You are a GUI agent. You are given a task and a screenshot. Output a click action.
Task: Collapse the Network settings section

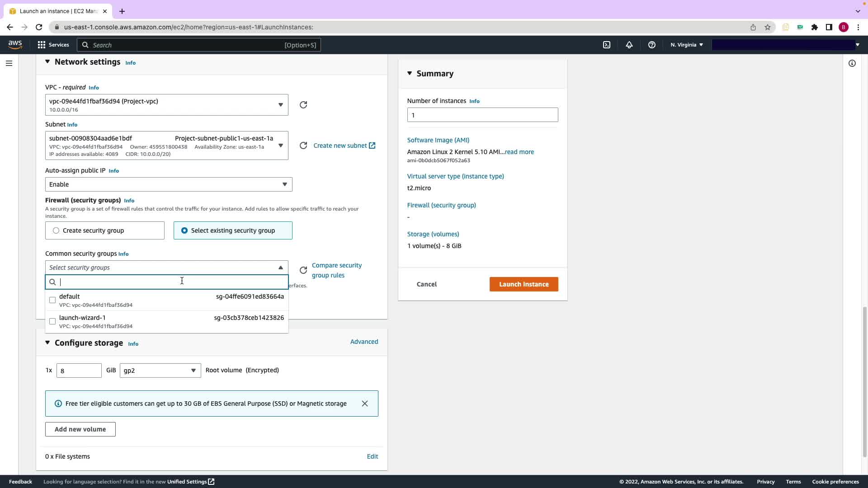pos(47,62)
